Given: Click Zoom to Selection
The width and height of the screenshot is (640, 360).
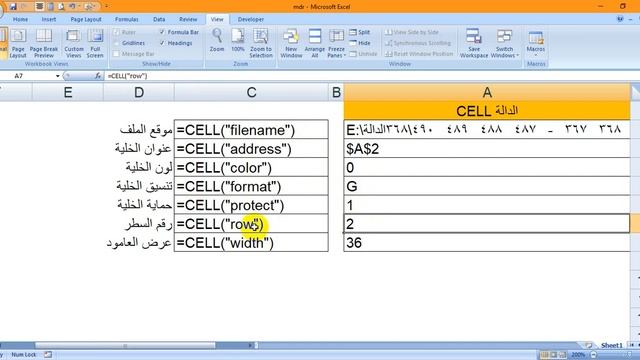Looking at the screenshot, I should coord(261,43).
